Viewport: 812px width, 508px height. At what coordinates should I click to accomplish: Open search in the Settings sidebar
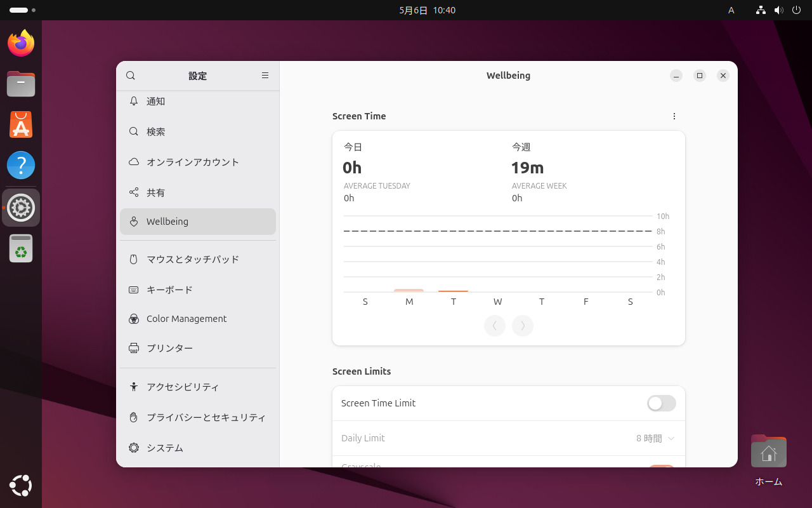tap(131, 76)
